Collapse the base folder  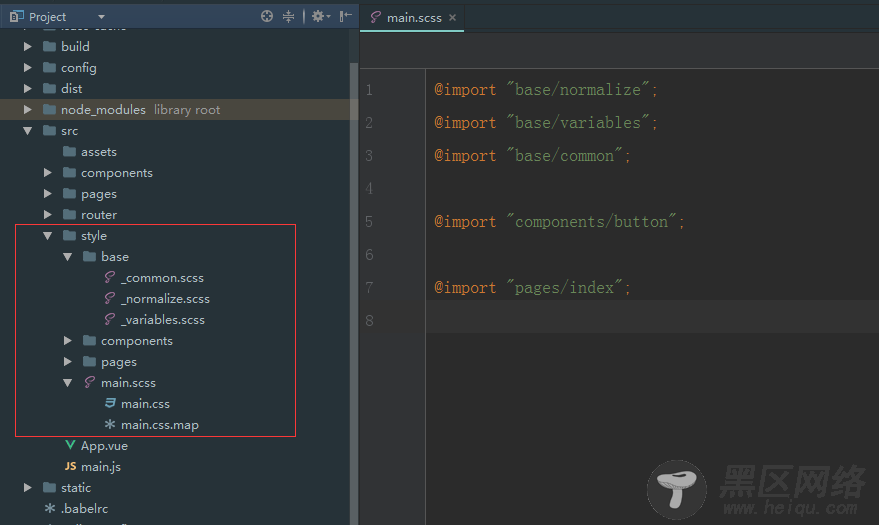[68, 257]
